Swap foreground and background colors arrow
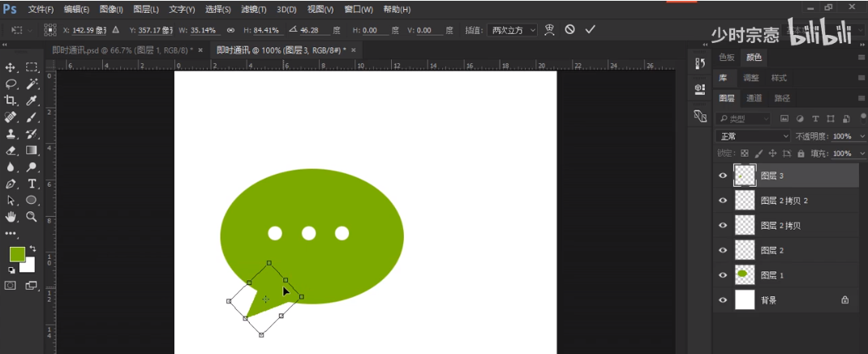 32,249
